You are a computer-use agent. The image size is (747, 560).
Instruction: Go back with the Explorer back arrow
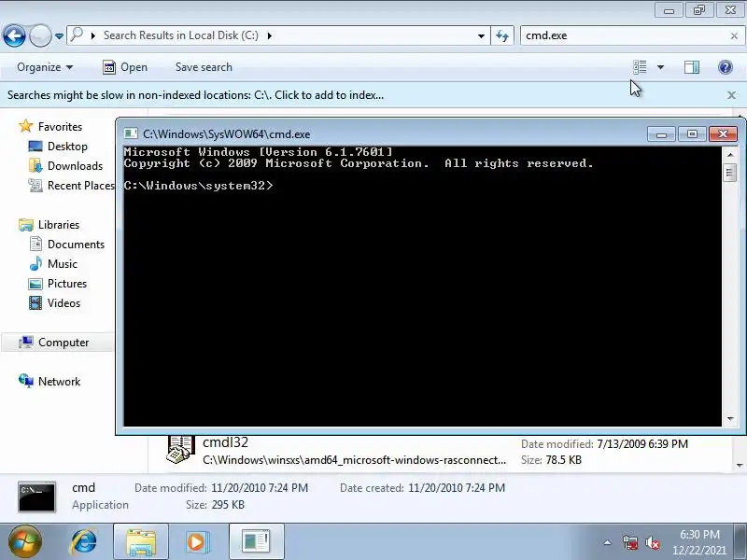pos(14,35)
